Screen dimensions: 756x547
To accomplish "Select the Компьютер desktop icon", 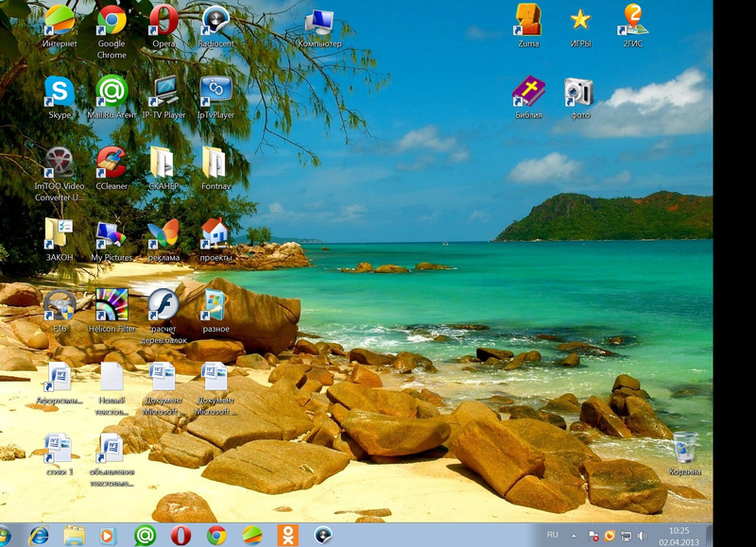I will (x=319, y=22).
